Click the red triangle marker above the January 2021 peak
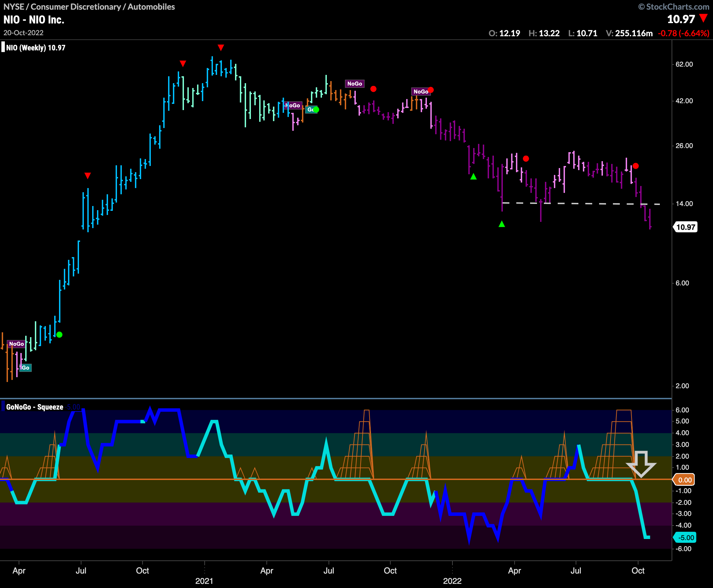The height and width of the screenshot is (588, 713). coord(221,47)
